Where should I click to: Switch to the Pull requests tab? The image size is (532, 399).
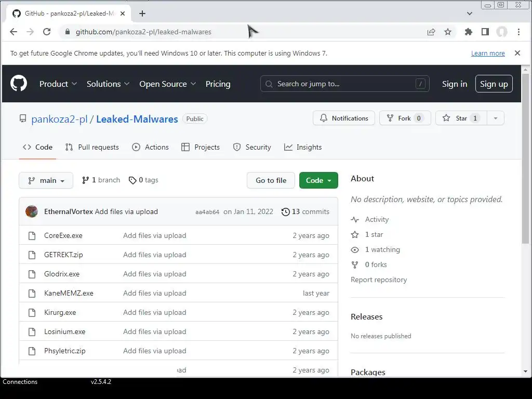pos(92,147)
